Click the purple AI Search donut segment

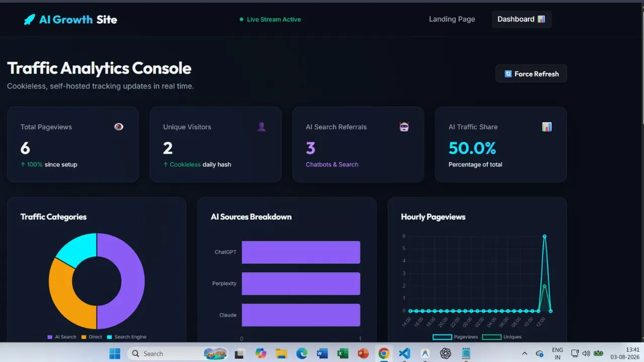(x=133, y=282)
